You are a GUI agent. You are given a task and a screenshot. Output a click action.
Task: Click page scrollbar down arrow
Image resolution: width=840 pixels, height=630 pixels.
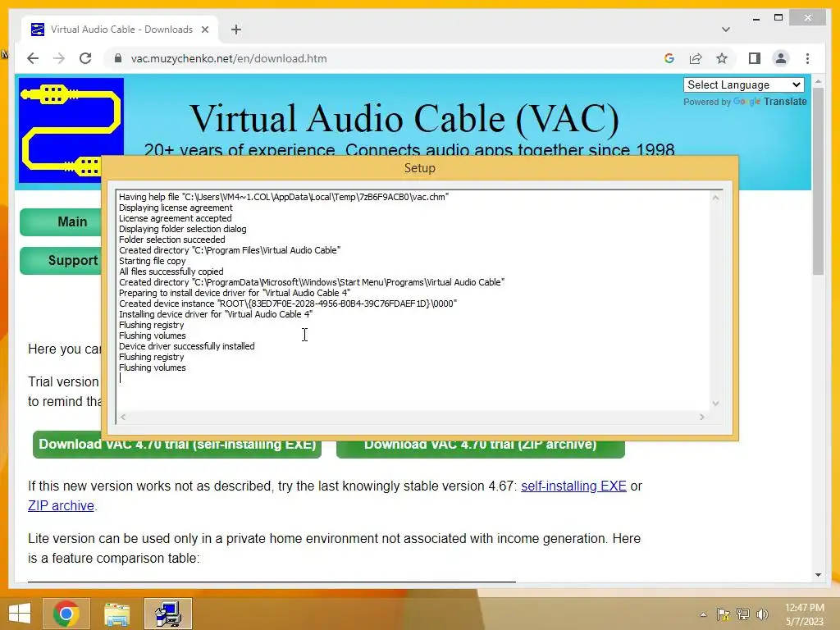click(818, 575)
